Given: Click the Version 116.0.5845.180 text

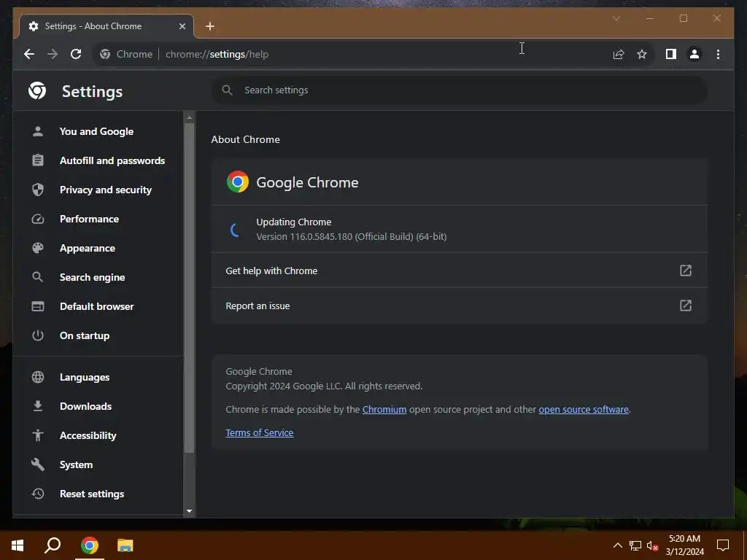Looking at the screenshot, I should click(351, 237).
